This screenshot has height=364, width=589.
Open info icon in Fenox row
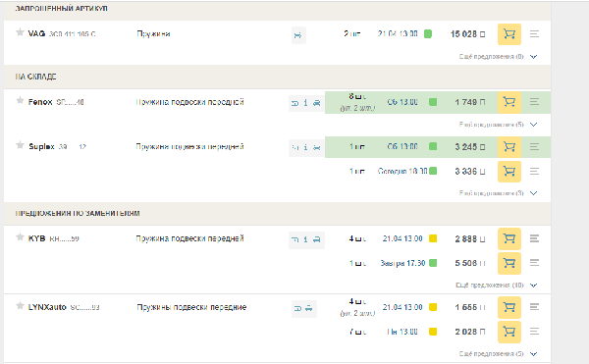coord(305,103)
